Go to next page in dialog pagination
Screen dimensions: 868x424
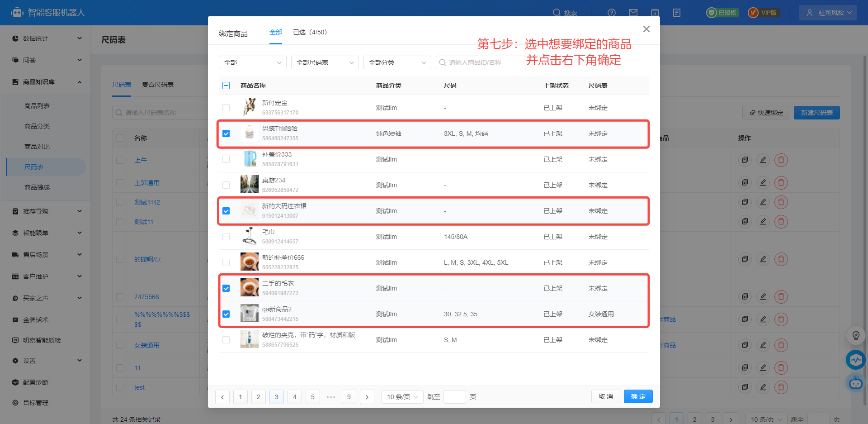coord(367,397)
